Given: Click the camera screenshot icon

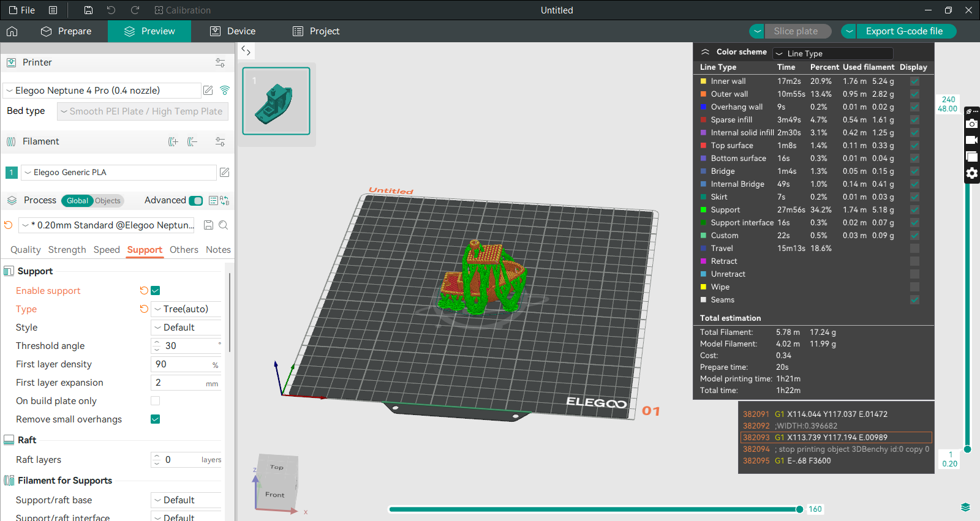Looking at the screenshot, I should click(971, 124).
